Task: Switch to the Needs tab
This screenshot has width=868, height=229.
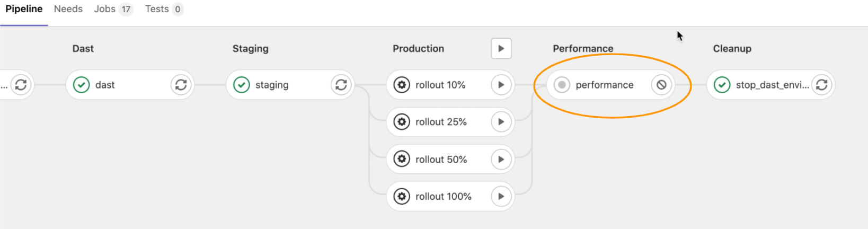Action: click(x=68, y=9)
